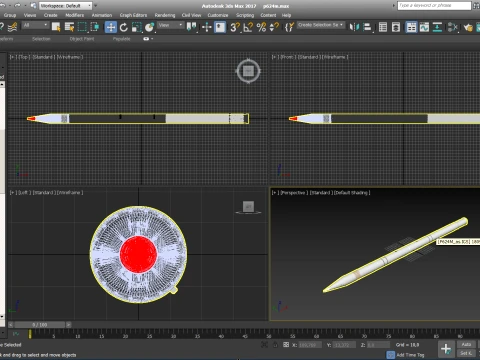Click the Select Object tool
The image size is (480, 360).
56,27
